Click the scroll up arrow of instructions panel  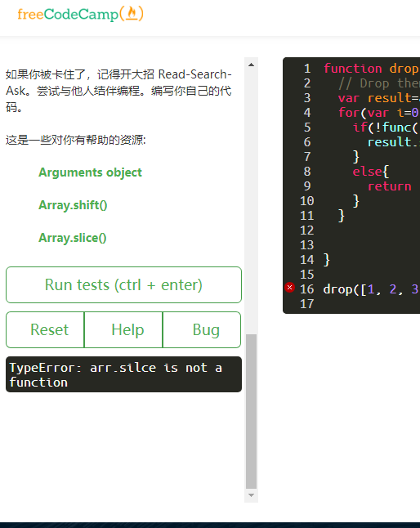[251, 65]
